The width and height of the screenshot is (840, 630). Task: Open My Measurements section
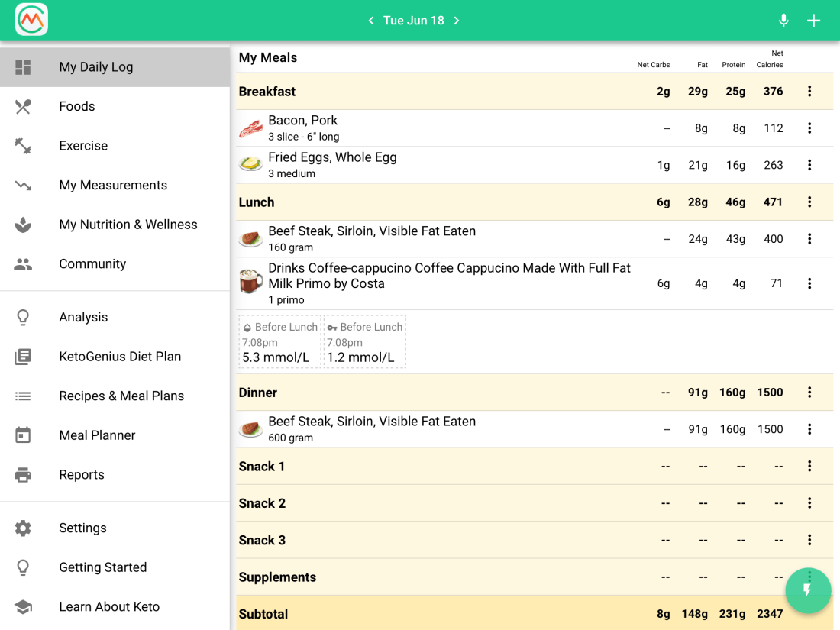[113, 186]
